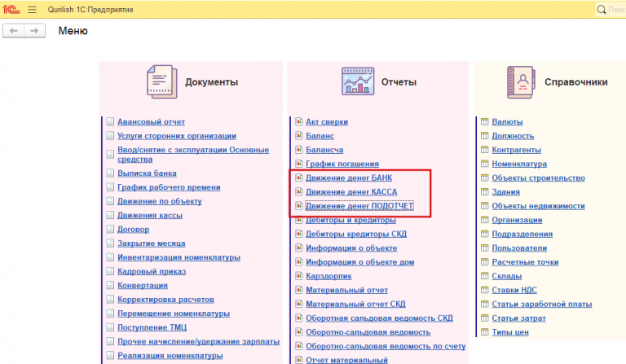Open Объекты строительство catalog

(x=538, y=178)
